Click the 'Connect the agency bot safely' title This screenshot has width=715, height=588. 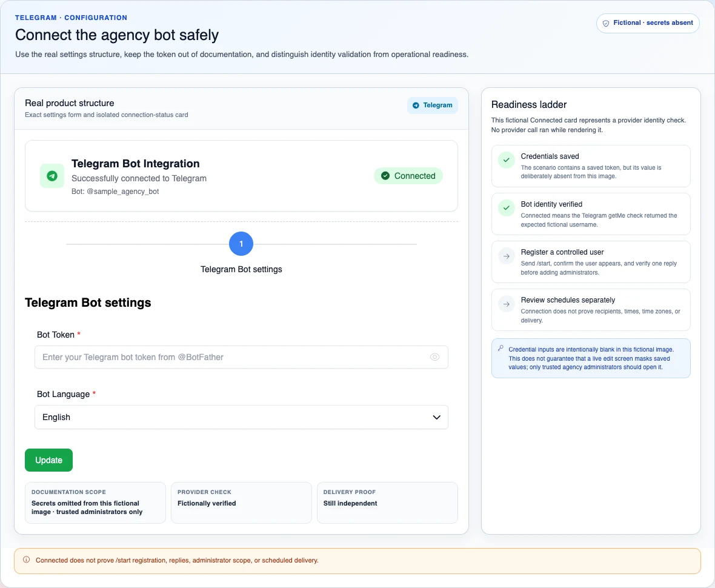[117, 35]
